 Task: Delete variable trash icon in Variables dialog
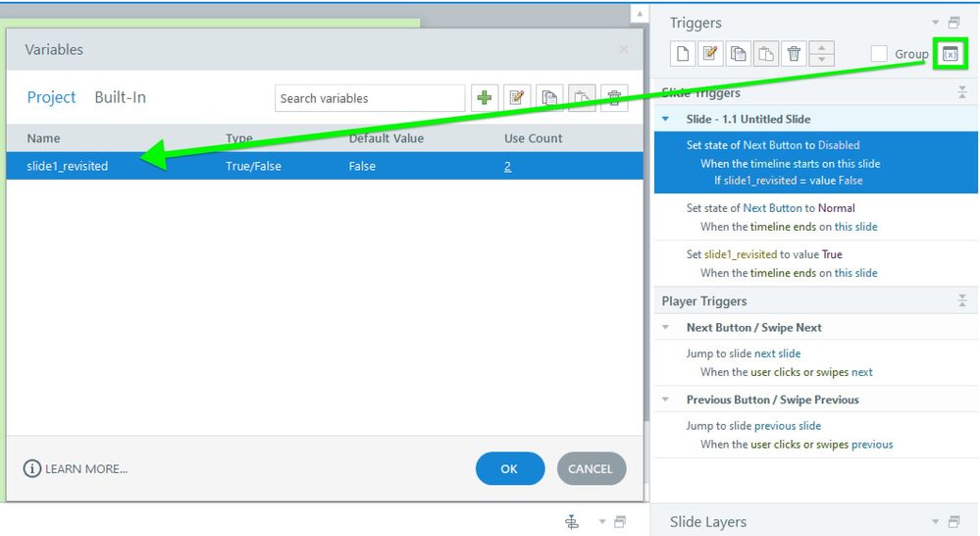pos(614,97)
